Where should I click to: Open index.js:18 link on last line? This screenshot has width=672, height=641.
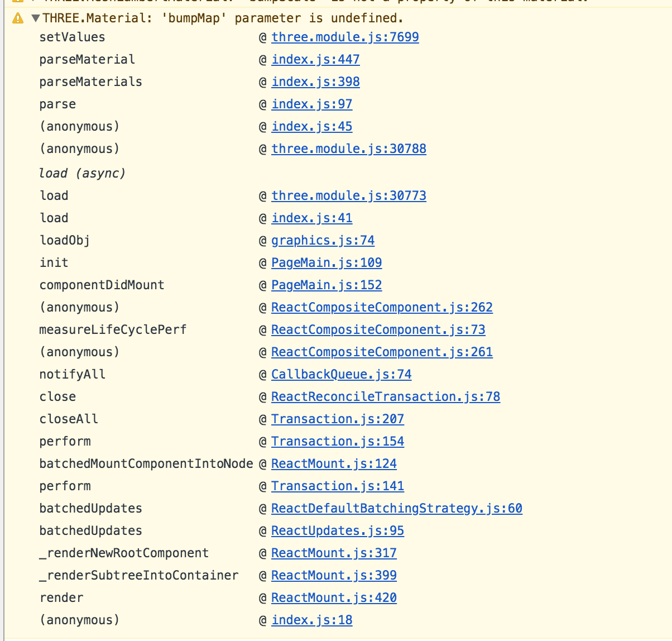coord(311,620)
